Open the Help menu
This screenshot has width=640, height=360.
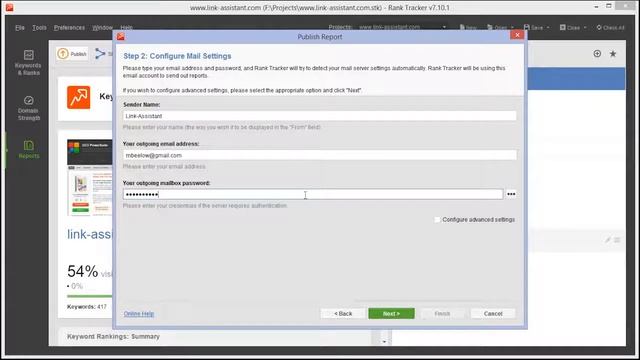tap(126, 27)
